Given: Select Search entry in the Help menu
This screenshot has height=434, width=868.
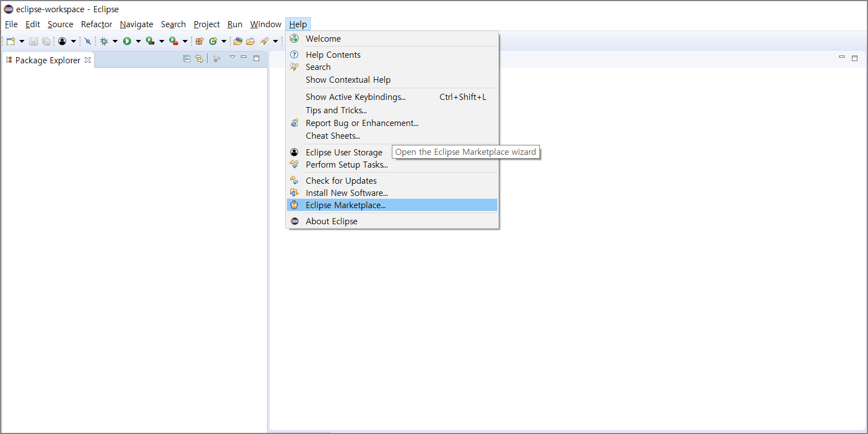Looking at the screenshot, I should tap(392, 67).
